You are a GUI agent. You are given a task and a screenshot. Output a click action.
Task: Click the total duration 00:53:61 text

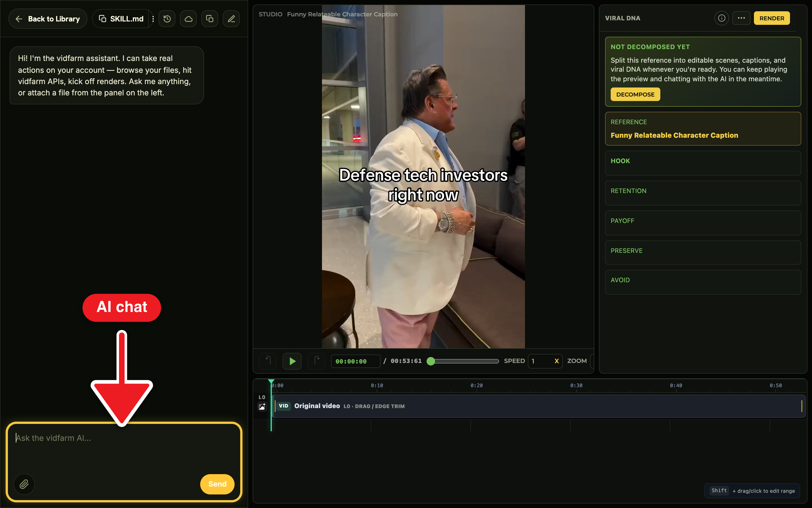pos(406,361)
